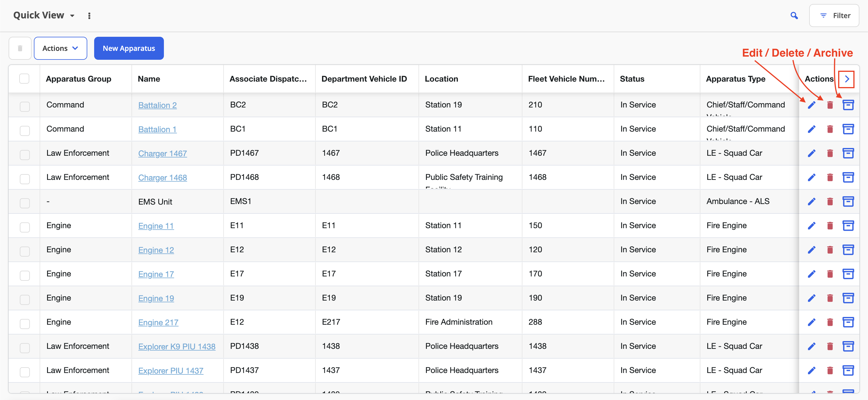868x400 pixels.
Task: Click the chevron next to Actions column header
Action: coord(846,79)
